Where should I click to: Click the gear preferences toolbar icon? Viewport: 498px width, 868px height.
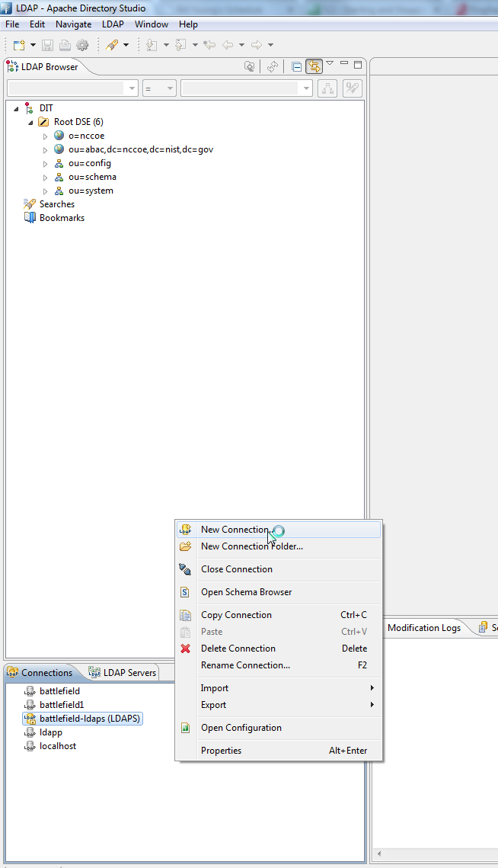[82, 45]
